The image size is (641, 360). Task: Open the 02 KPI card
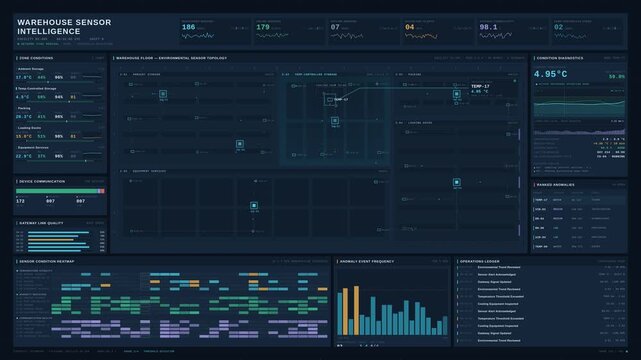click(589, 31)
